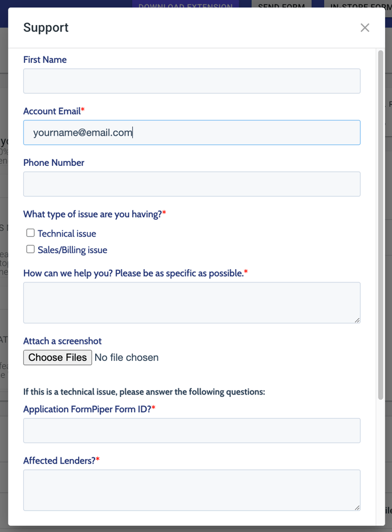Check the Technical issue checkbox
Screen dimensions: 392x532
[x=30, y=233]
